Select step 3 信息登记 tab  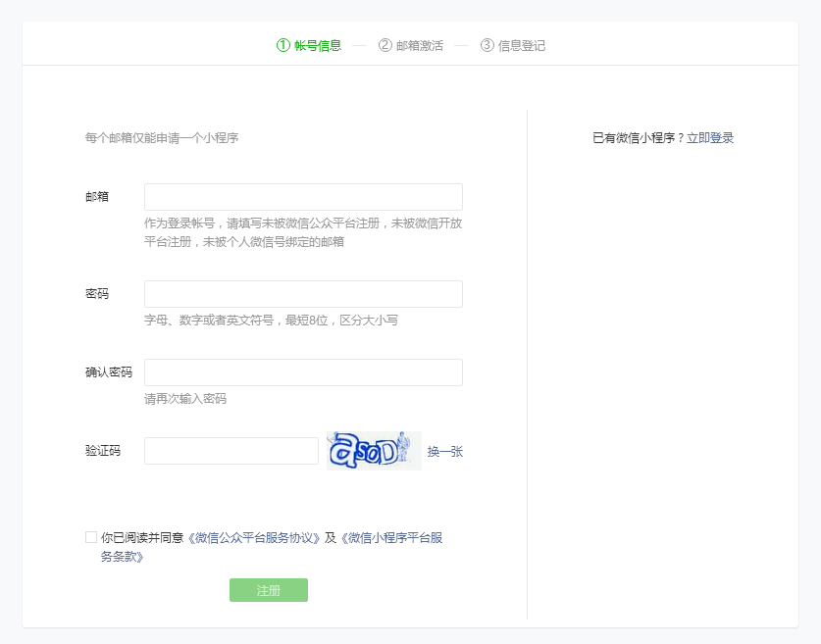point(513,45)
